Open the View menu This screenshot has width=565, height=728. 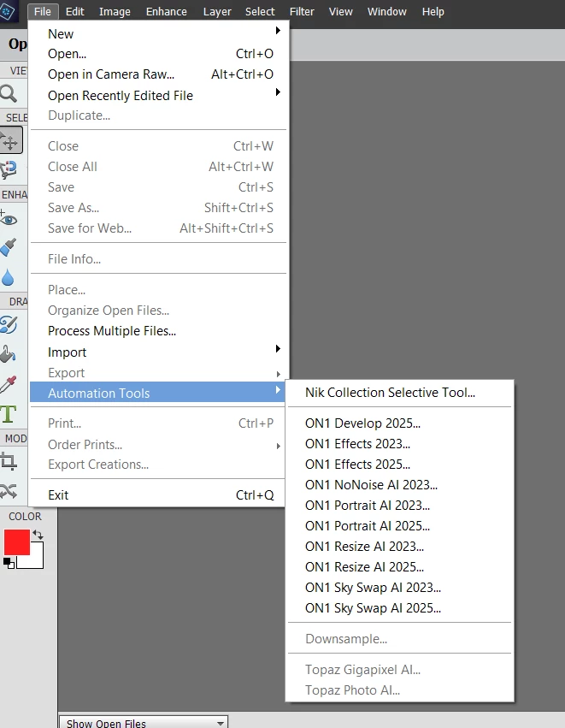point(340,11)
